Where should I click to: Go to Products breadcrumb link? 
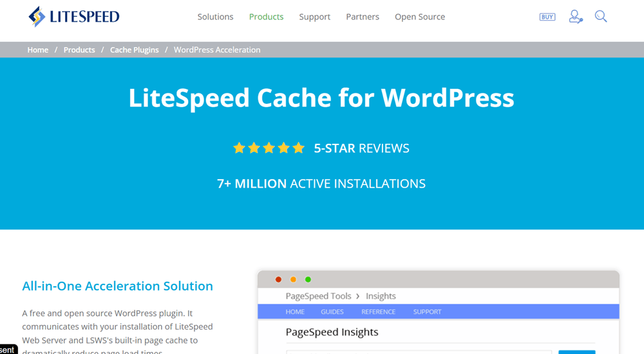(79, 50)
